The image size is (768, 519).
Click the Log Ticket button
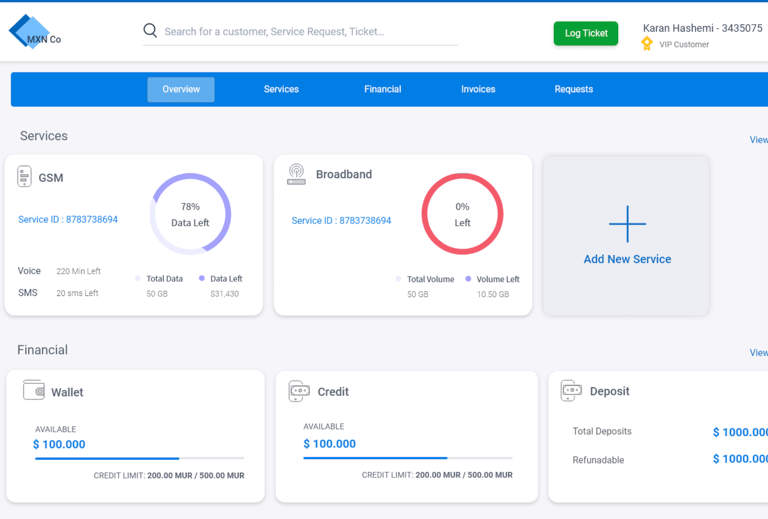586,33
